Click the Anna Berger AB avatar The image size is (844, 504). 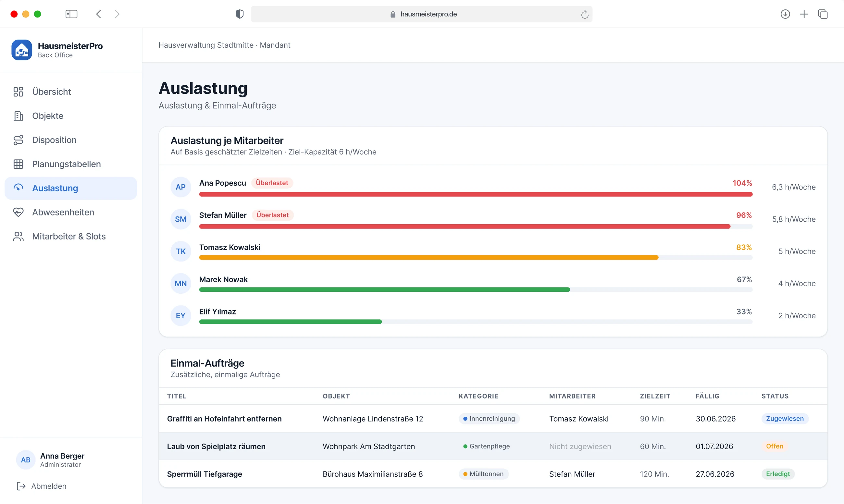26,460
